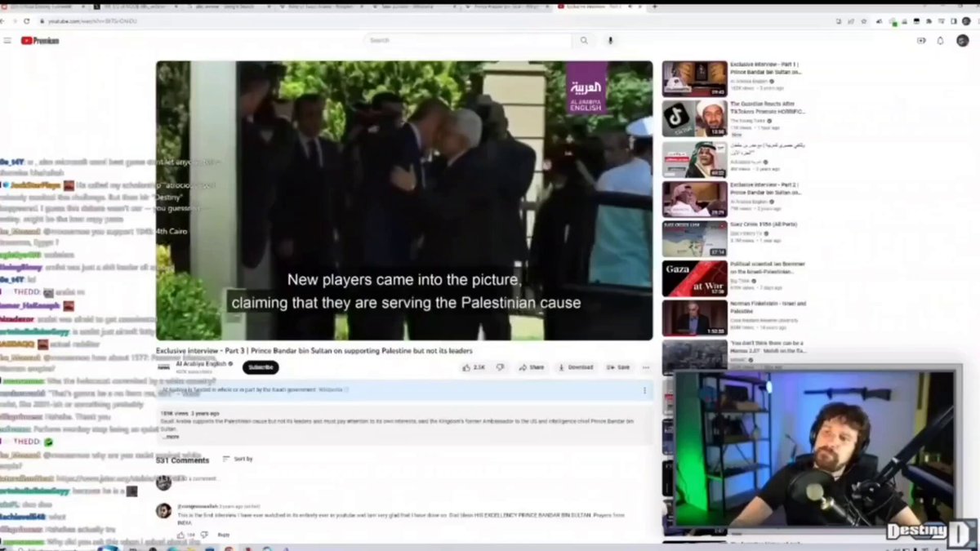980x551 pixels.
Task: Open Suez Crisis 1956 map thumbnail
Action: 694,238
